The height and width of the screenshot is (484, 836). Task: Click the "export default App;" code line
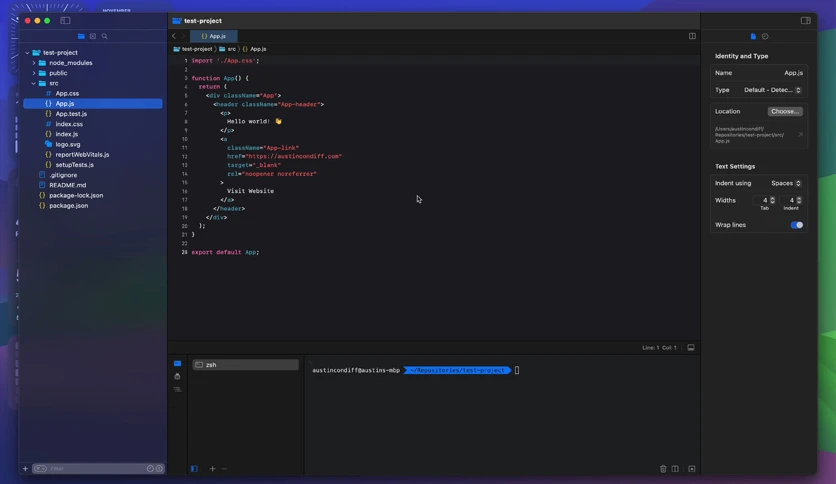pos(225,252)
